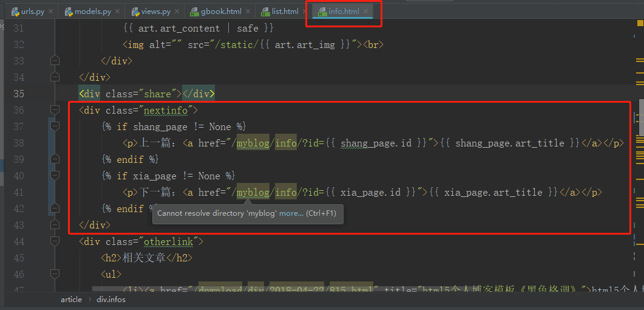This screenshot has height=310, width=644.
Task: Click the 'share' class value on line 35
Action: click(x=158, y=94)
